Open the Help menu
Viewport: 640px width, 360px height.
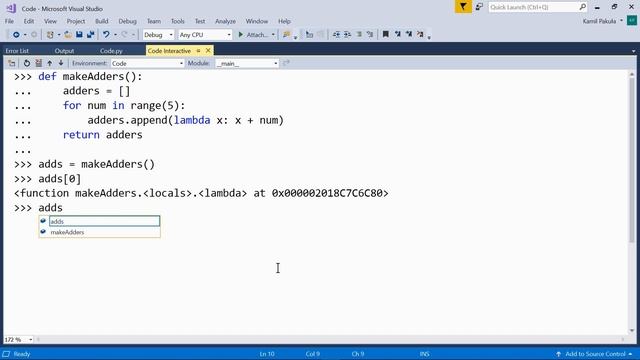pos(284,21)
